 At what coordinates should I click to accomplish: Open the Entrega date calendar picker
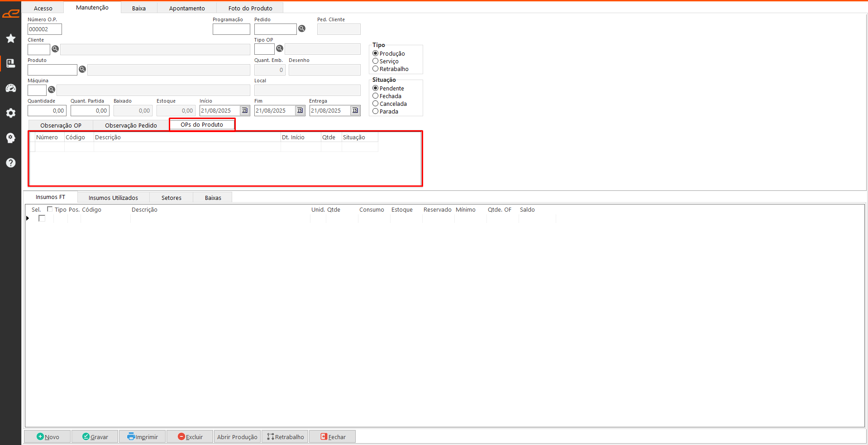[x=355, y=110]
